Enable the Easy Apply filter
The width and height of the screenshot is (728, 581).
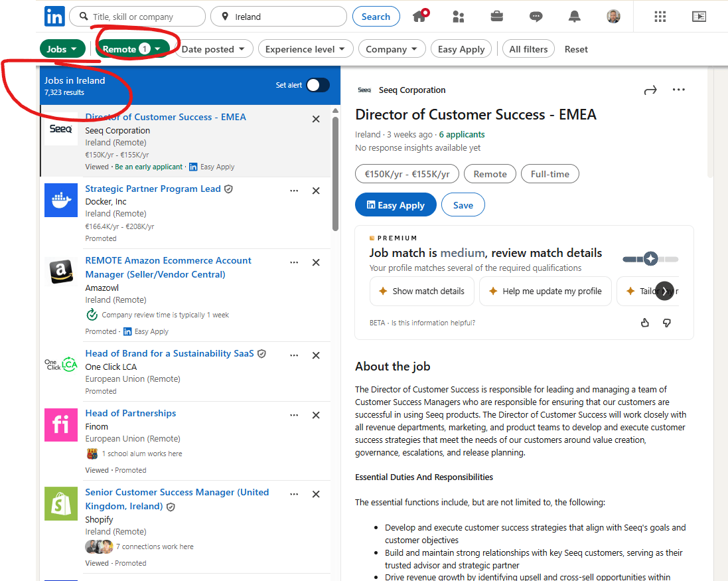pos(461,48)
